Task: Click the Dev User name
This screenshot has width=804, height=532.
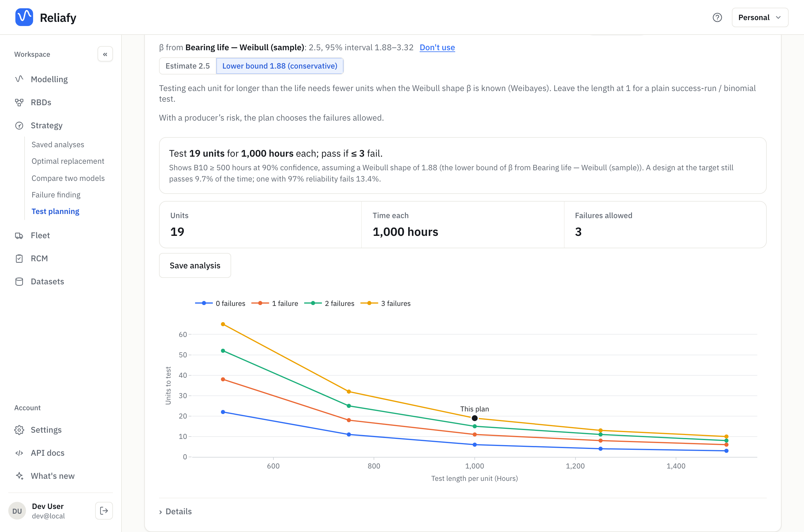Action: click(x=48, y=506)
